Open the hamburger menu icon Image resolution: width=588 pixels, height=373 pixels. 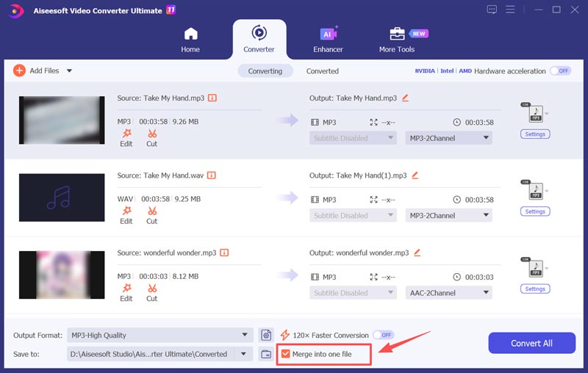pyautogui.click(x=510, y=10)
